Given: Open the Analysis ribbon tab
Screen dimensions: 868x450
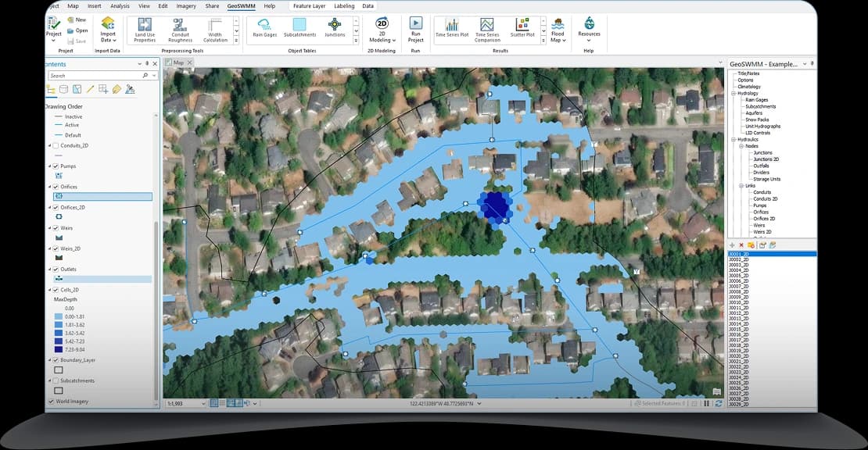Looking at the screenshot, I should coord(120,6).
